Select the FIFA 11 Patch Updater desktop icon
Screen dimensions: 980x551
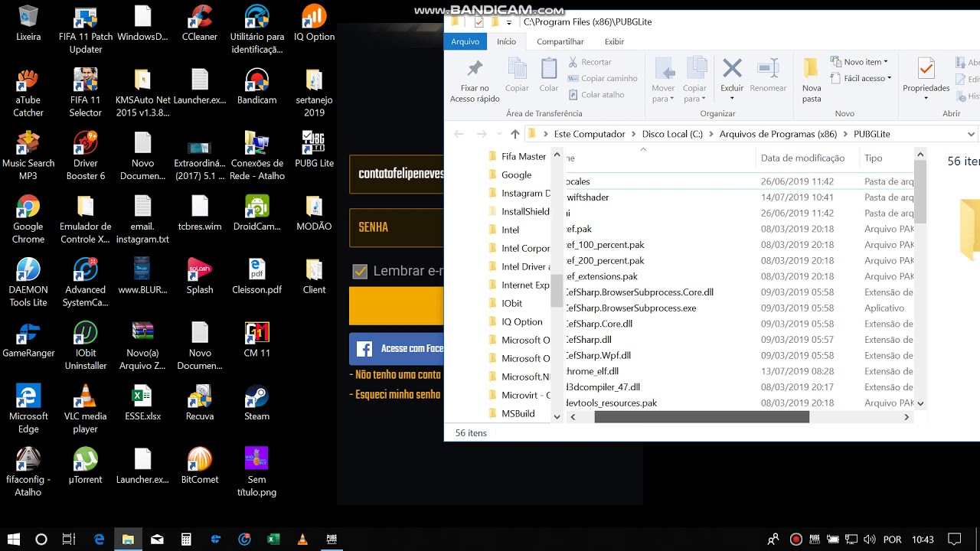click(x=86, y=30)
